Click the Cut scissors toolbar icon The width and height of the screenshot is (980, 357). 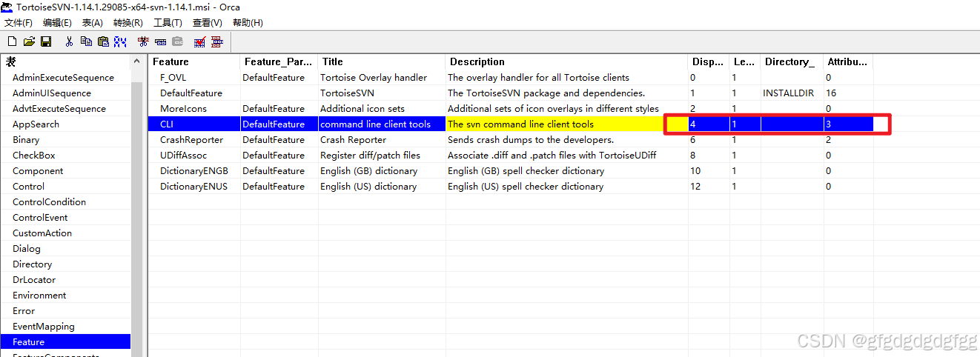[69, 41]
